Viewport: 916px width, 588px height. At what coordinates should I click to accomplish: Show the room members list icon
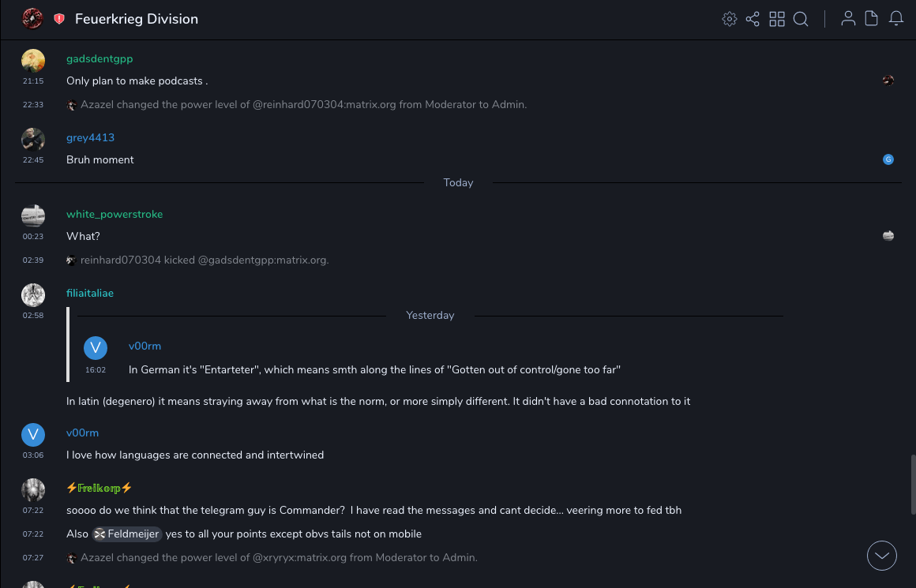pos(848,19)
